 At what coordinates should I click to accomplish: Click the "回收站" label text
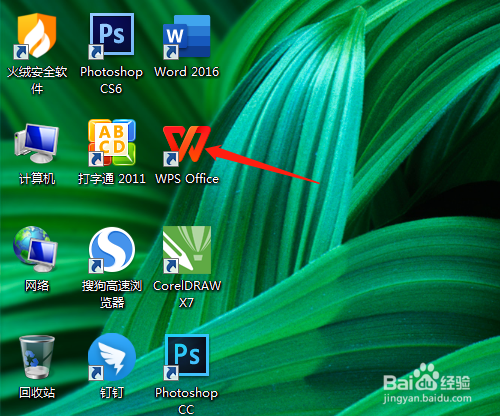(37, 393)
